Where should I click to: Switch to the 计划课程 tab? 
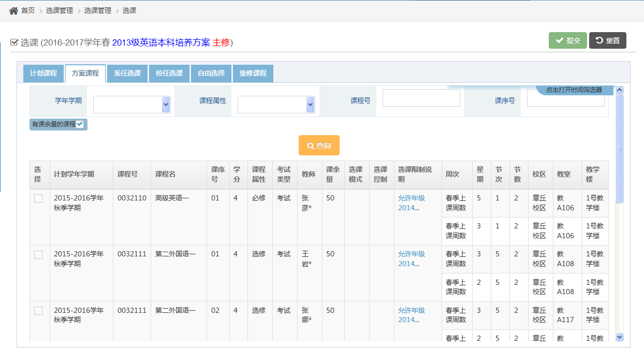click(x=43, y=74)
